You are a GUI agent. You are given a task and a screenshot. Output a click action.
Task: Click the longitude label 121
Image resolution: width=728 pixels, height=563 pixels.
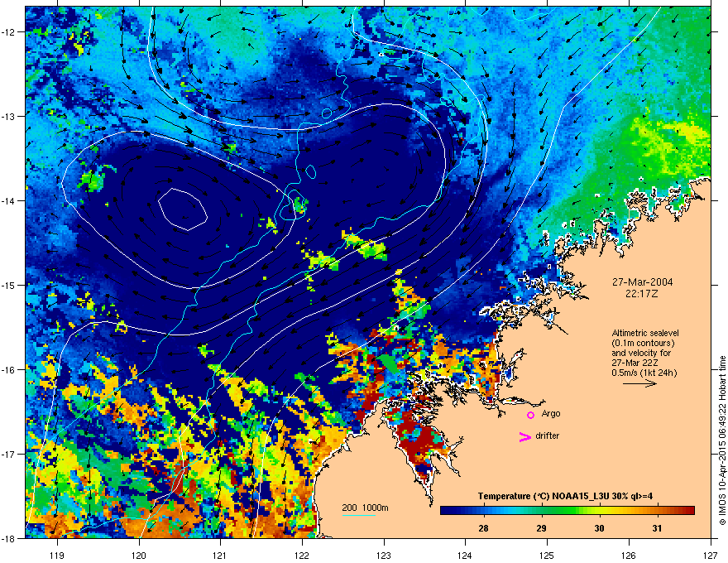[220, 555]
